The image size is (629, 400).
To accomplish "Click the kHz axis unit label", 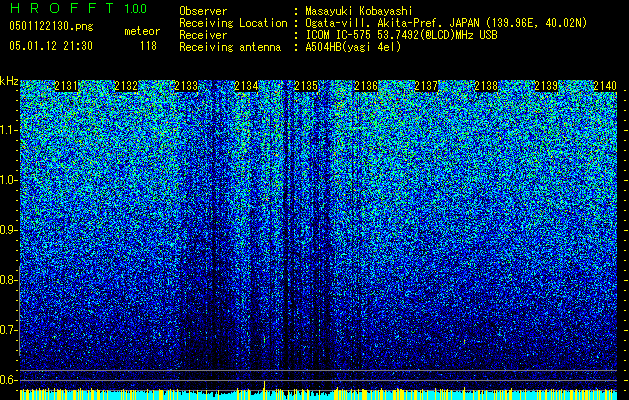I will (9, 81).
